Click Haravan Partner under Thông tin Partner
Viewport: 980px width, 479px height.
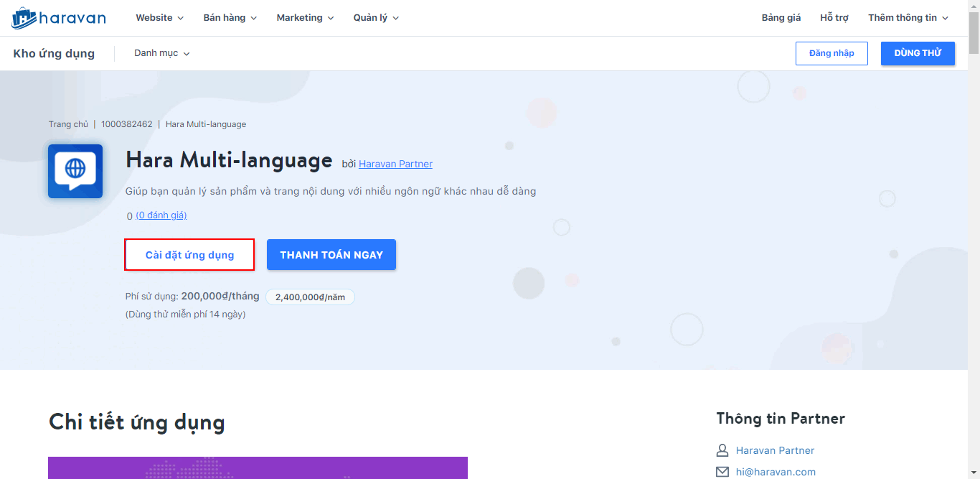pos(775,450)
